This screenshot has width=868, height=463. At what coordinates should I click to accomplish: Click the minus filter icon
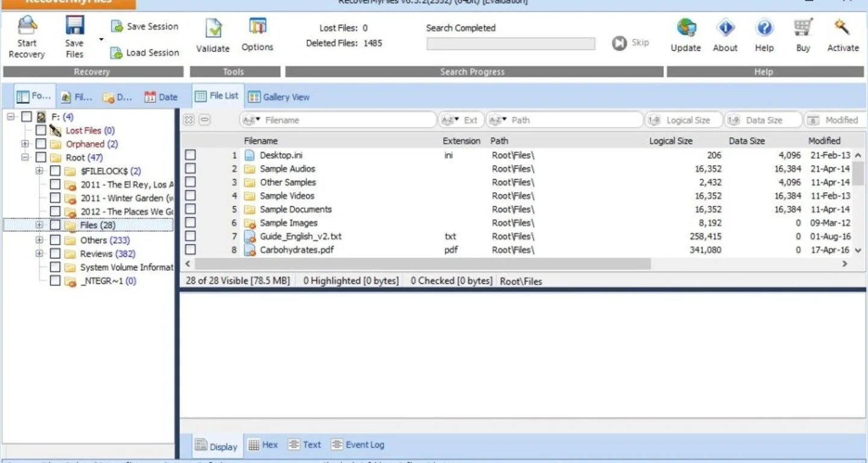[x=205, y=120]
